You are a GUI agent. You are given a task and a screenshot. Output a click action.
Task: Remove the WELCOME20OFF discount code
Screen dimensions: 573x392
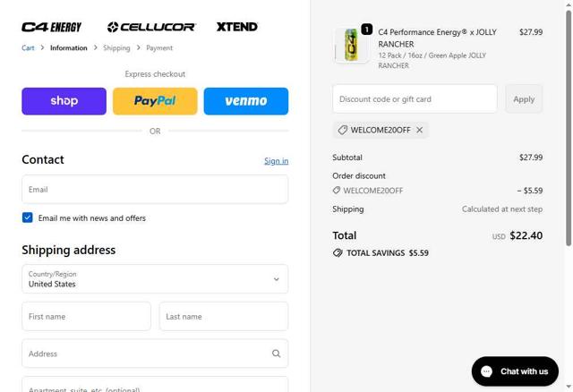419,130
